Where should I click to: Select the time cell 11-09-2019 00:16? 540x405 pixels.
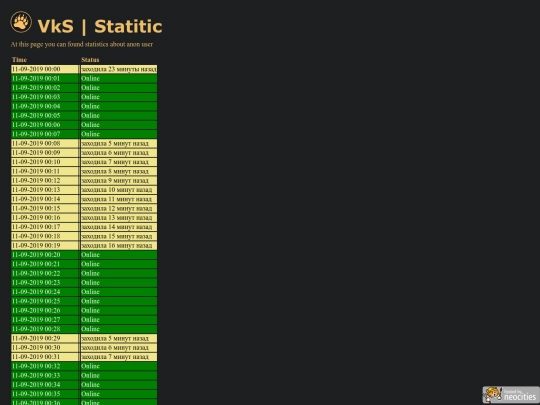tap(45, 218)
